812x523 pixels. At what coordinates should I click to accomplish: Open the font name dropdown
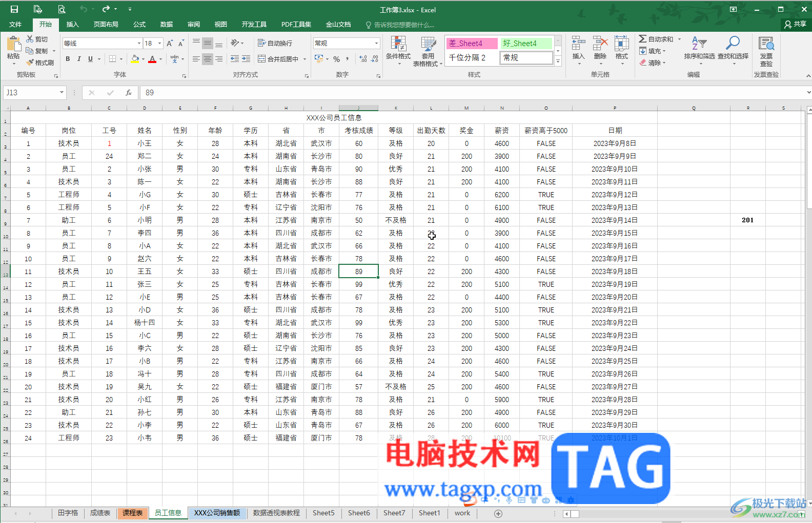click(139, 43)
